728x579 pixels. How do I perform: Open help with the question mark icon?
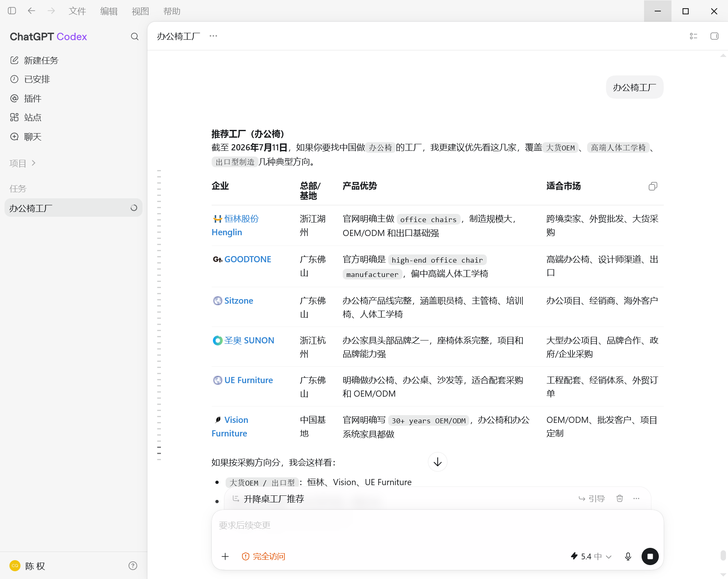[133, 566]
